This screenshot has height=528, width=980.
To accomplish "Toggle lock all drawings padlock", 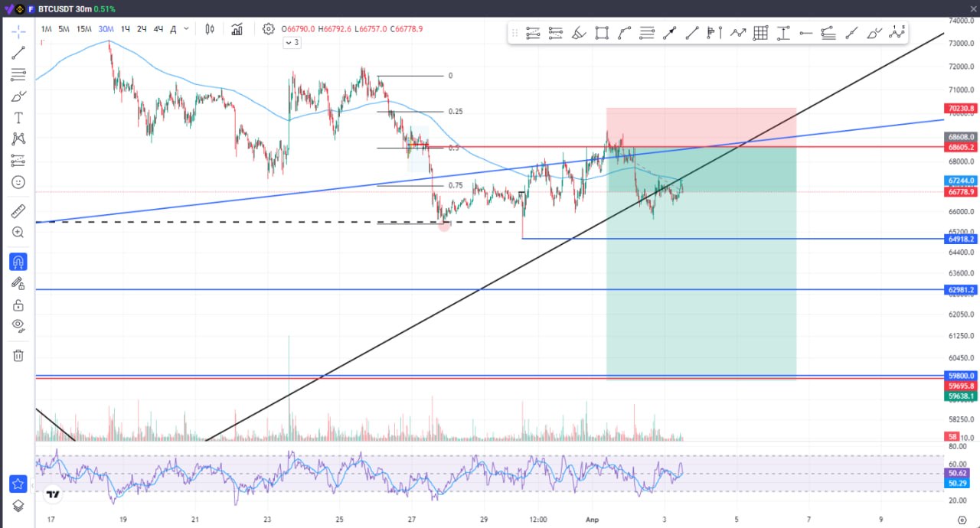I will coord(18,305).
